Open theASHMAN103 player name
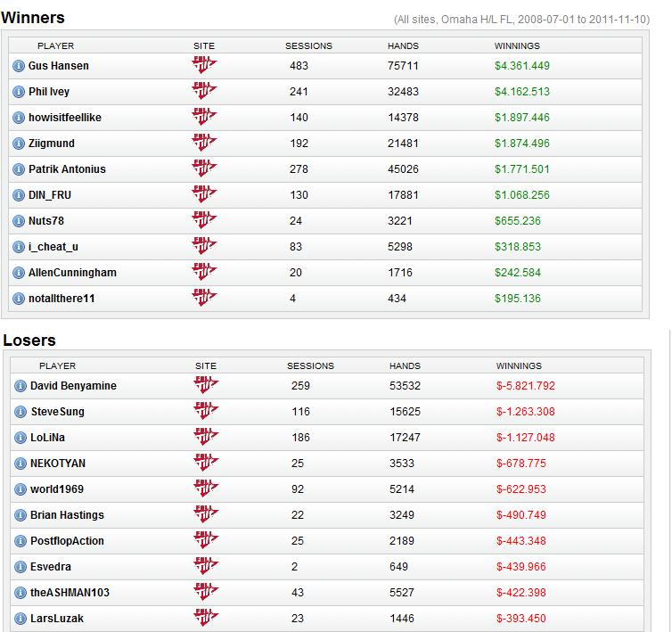The height and width of the screenshot is (632, 672). [70, 593]
